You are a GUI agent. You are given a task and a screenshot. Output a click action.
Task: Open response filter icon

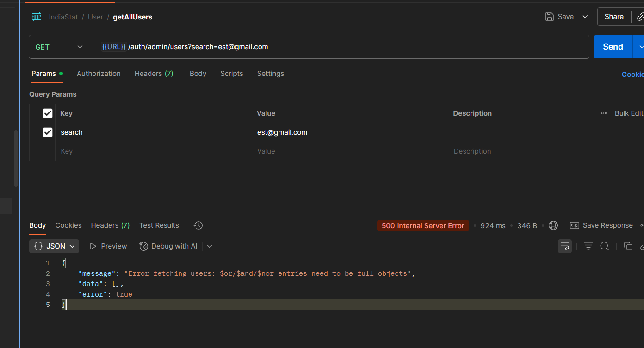(x=588, y=246)
